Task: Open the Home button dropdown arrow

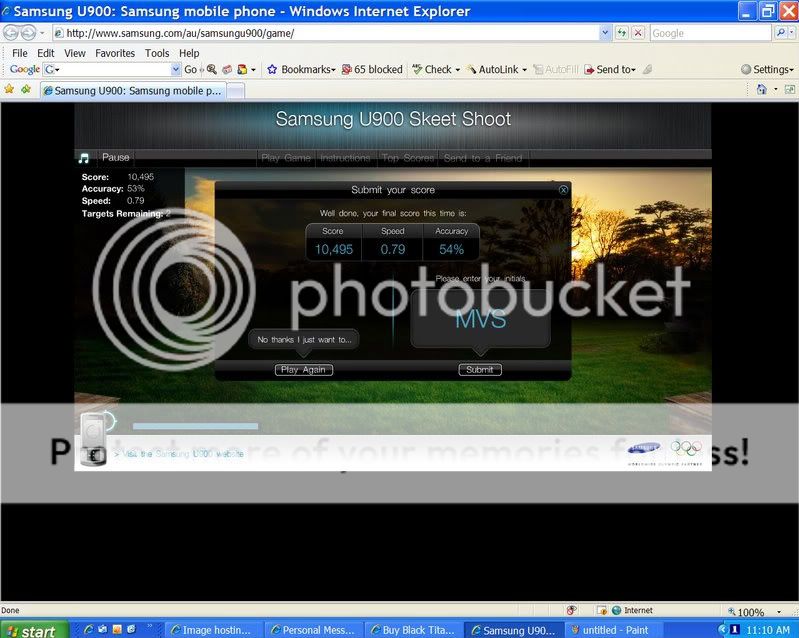Action: coord(776,90)
